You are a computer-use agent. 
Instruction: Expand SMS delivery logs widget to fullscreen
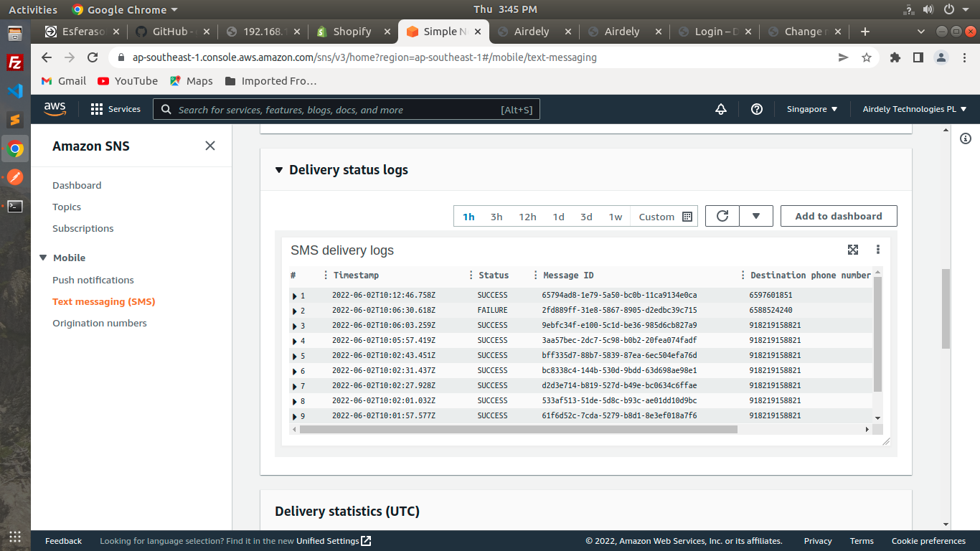852,250
